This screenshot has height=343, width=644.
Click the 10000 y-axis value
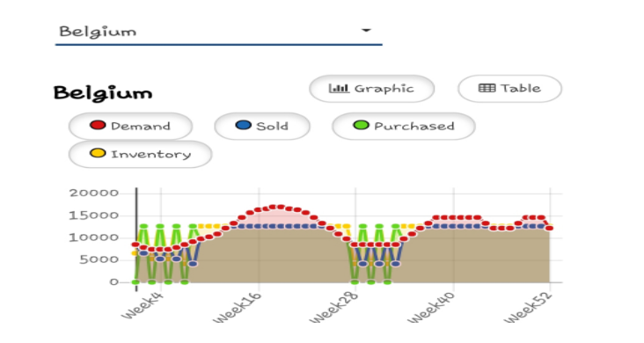point(94,237)
